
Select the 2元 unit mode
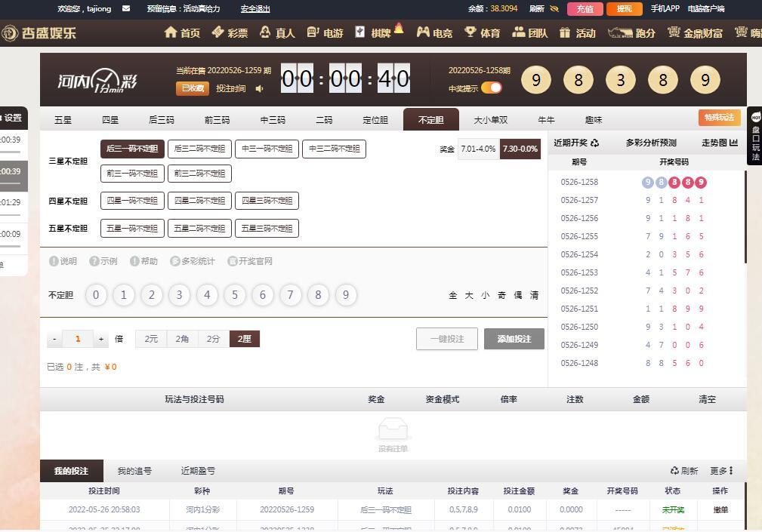click(x=151, y=339)
